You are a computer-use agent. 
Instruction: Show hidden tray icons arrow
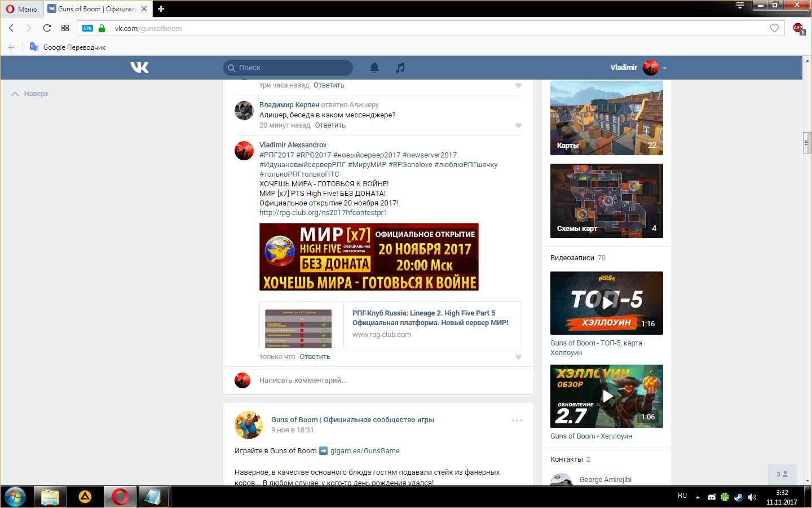coord(698,497)
